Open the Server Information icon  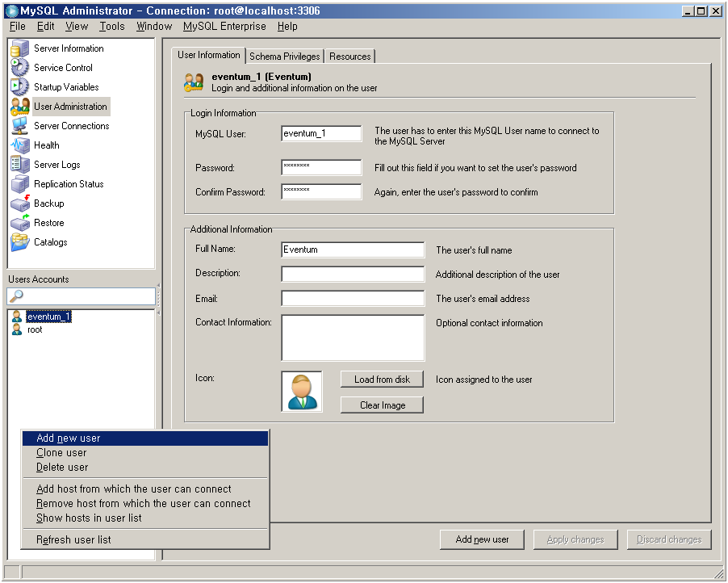tap(20, 48)
